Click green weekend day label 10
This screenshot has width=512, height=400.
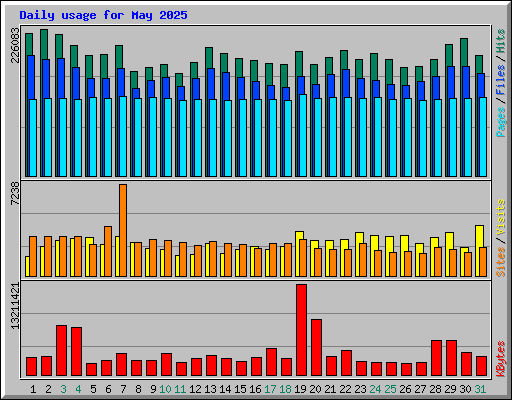click(165, 389)
